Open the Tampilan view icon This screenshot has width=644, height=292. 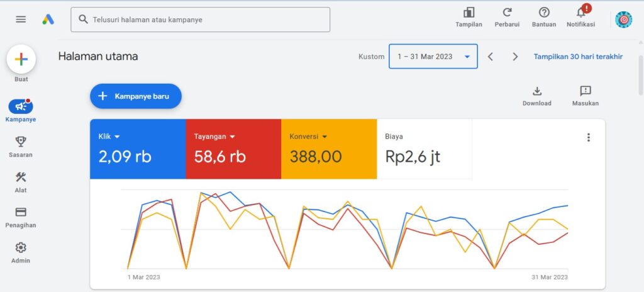[469, 13]
